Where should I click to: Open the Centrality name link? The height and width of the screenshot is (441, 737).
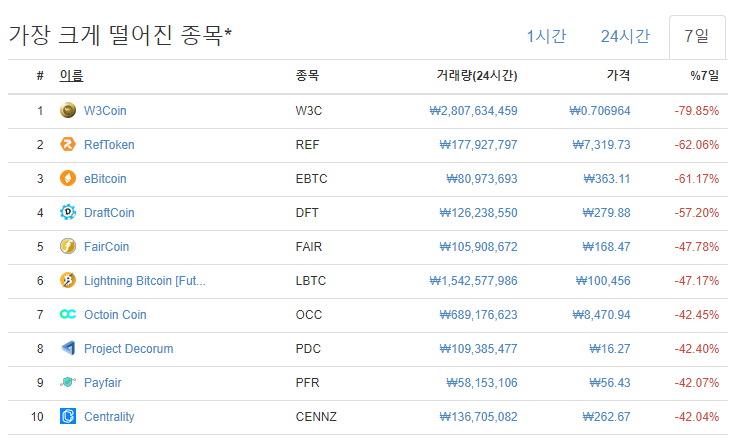point(109,417)
